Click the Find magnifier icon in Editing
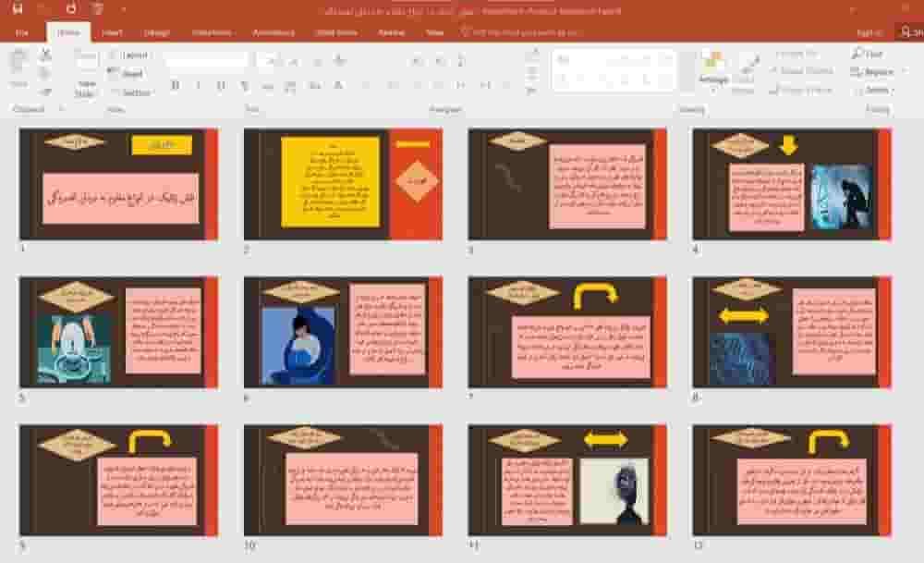This screenshot has height=563, width=924. pyautogui.click(x=857, y=54)
